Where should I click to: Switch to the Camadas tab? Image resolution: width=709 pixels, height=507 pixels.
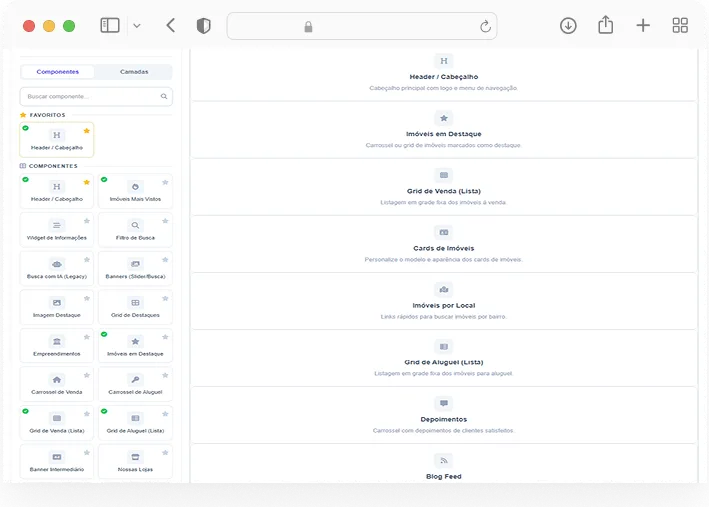coord(134,72)
